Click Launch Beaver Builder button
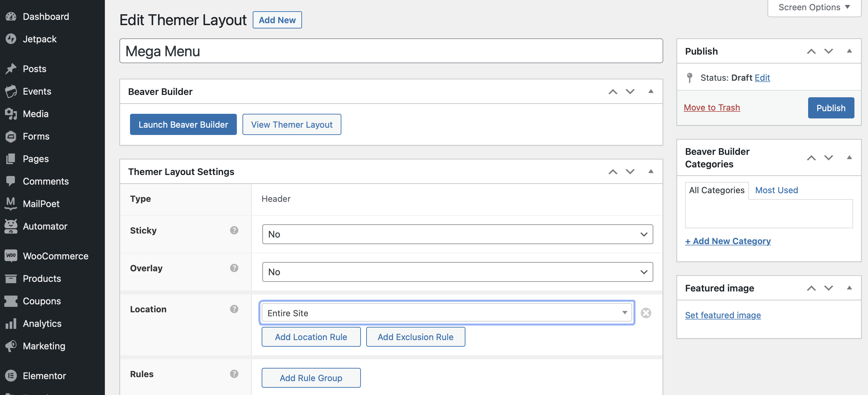 pos(183,124)
